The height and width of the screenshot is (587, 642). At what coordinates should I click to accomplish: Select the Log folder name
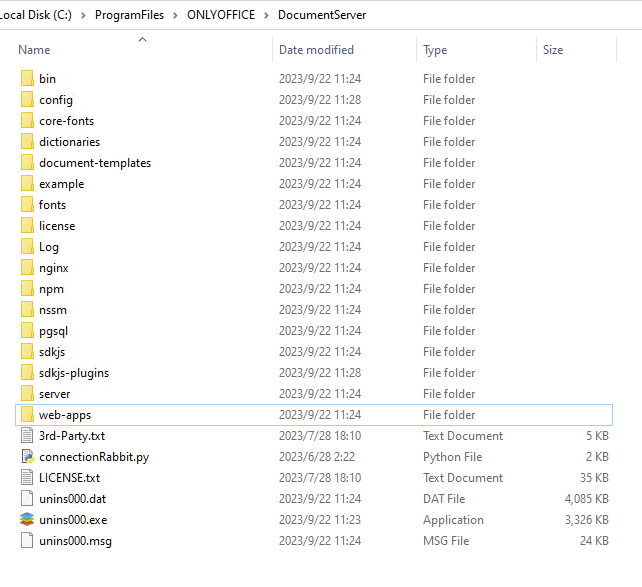point(49,247)
